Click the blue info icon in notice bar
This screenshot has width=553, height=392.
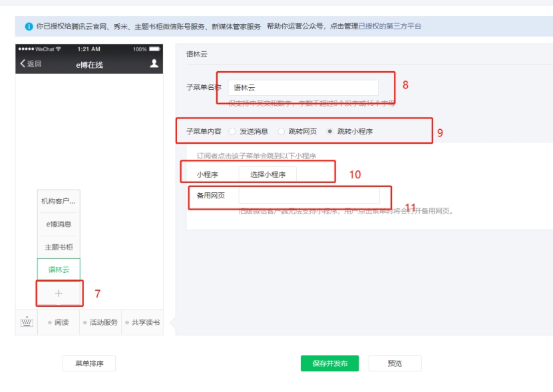click(29, 27)
